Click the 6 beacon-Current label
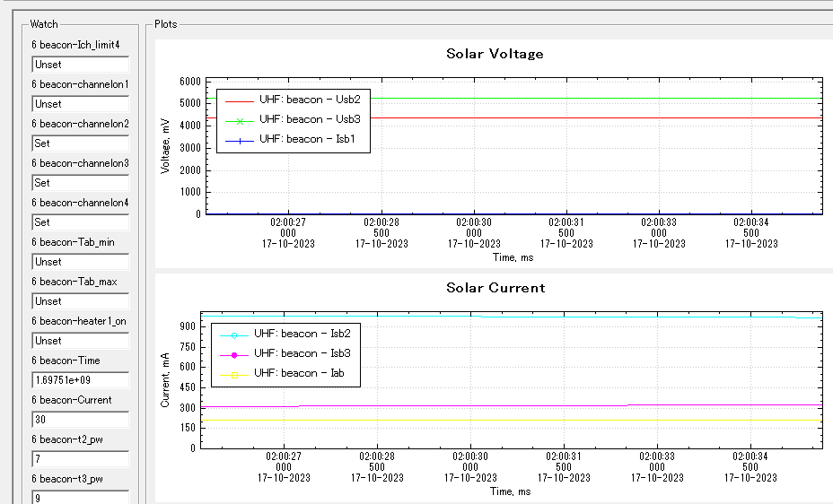 pyautogui.click(x=72, y=400)
